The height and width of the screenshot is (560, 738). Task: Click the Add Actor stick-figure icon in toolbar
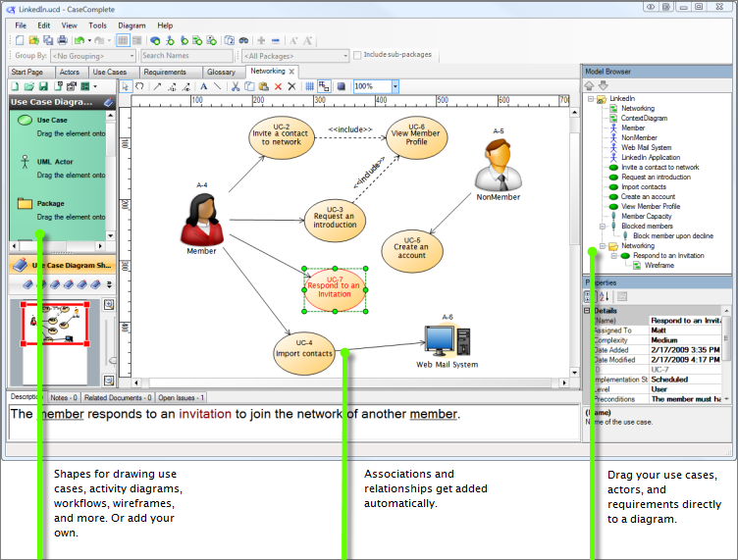pos(170,41)
